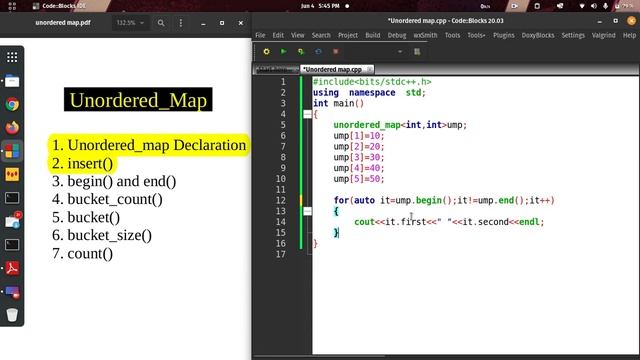Screen dimensions: 640x360
Task: Click the cout<<it.first output line
Action: point(449,222)
